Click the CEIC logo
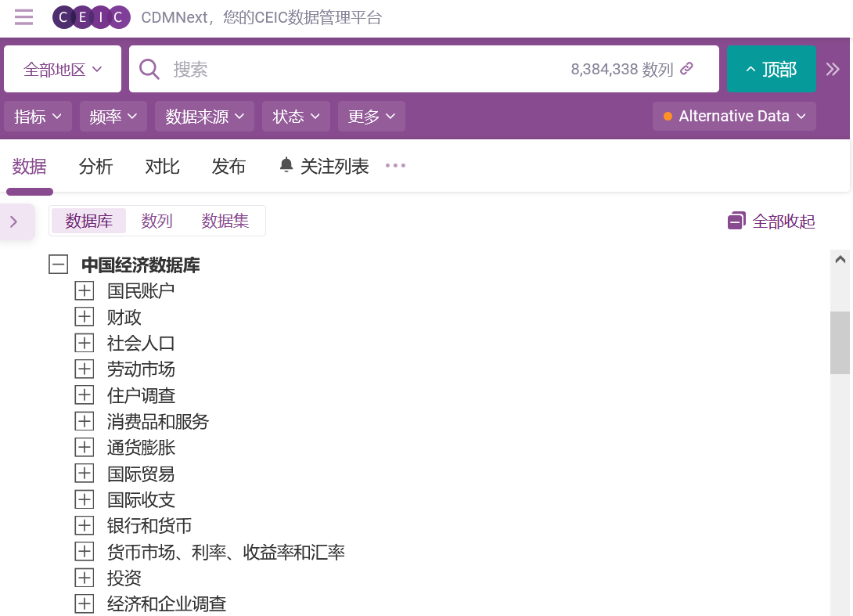Screen dimensions: 853x616 (x=91, y=17)
